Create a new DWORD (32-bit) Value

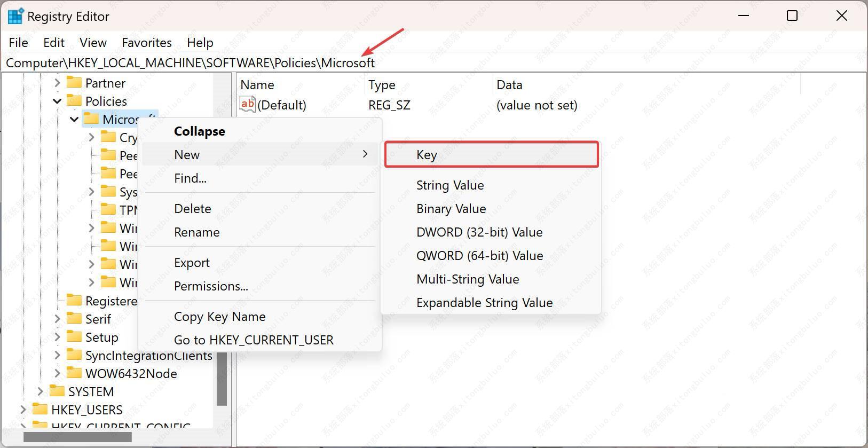point(491,232)
